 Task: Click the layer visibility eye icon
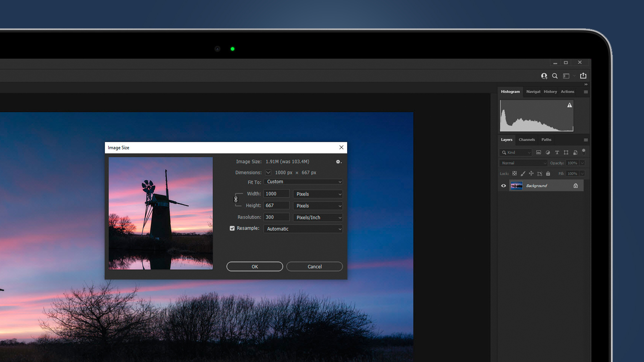(x=503, y=186)
